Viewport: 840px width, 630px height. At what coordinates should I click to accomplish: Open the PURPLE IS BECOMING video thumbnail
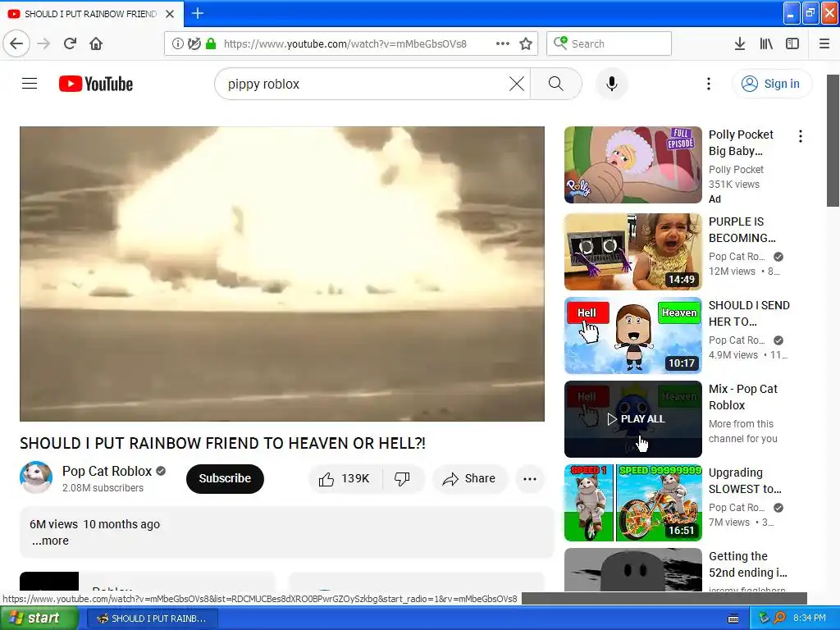(632, 251)
